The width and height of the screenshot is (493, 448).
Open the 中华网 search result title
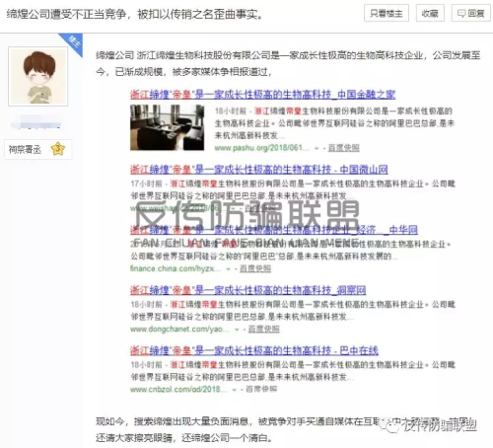(x=274, y=230)
